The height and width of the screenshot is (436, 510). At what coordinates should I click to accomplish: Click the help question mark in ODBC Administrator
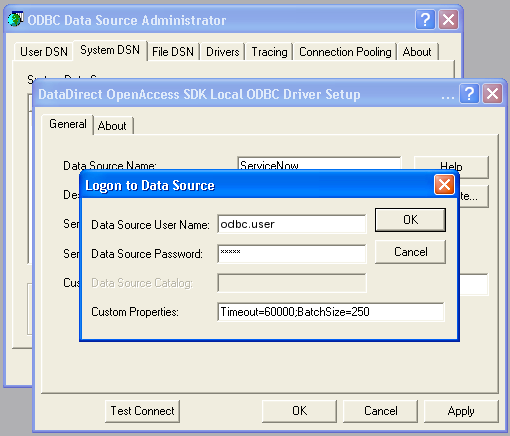click(x=425, y=20)
